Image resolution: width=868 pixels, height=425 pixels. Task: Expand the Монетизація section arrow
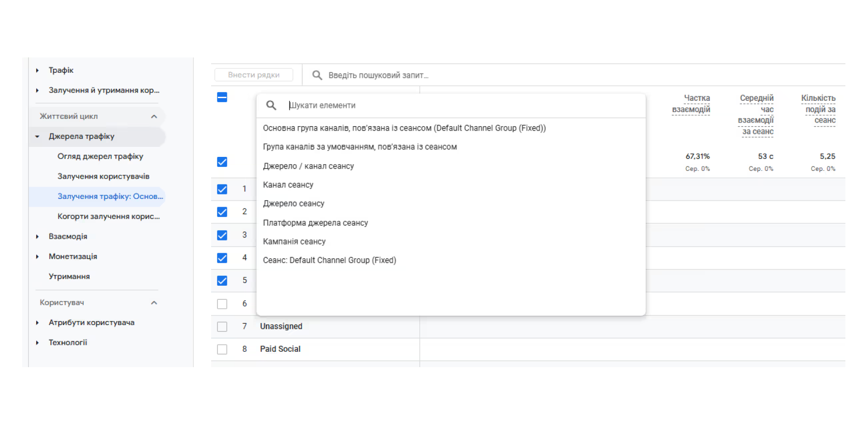[38, 257]
